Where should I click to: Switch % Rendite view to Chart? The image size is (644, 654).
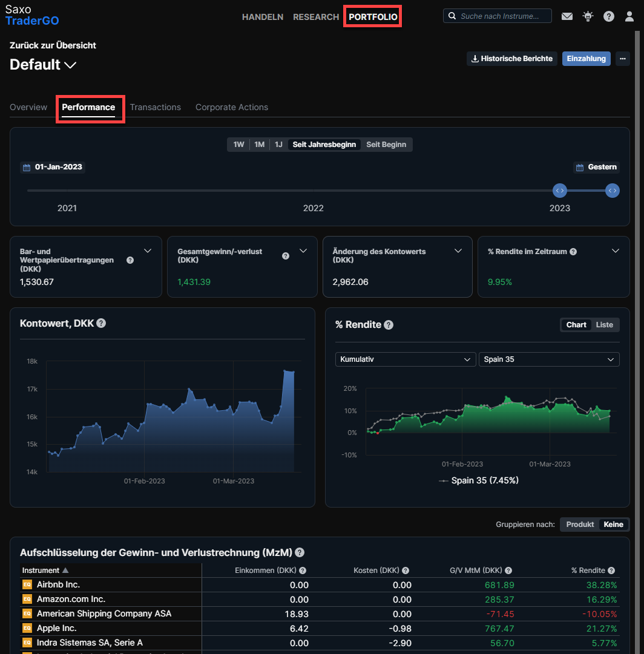[576, 325]
